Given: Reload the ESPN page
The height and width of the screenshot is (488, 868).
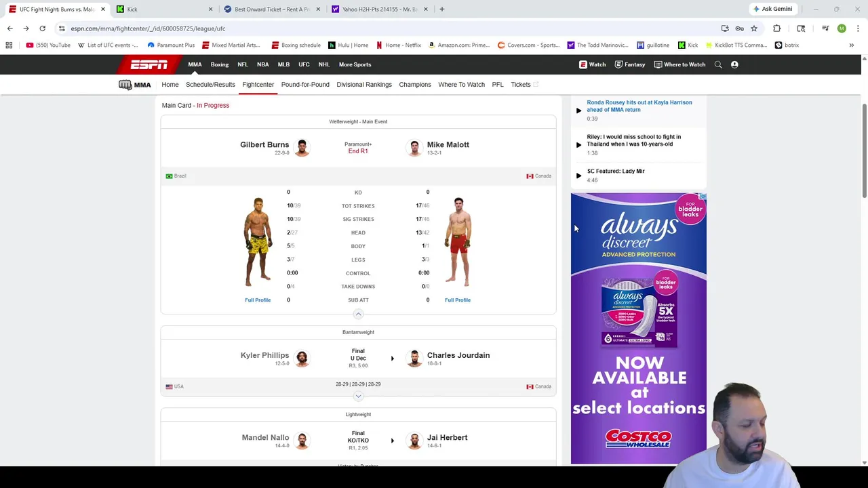Looking at the screenshot, I should coord(42,28).
